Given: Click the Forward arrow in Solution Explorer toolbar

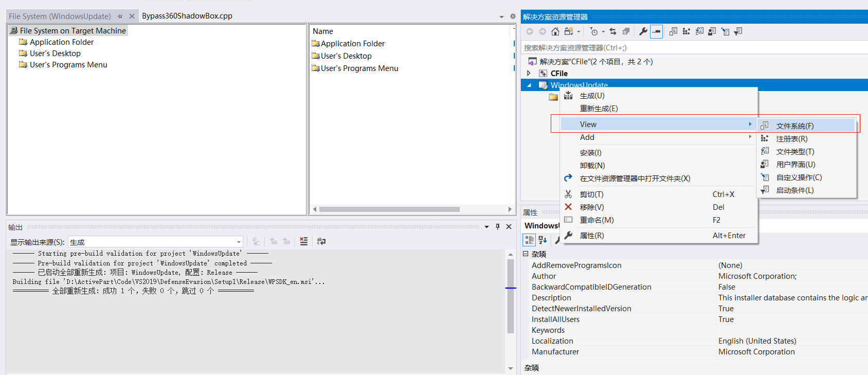Looking at the screenshot, I should click(x=542, y=31).
